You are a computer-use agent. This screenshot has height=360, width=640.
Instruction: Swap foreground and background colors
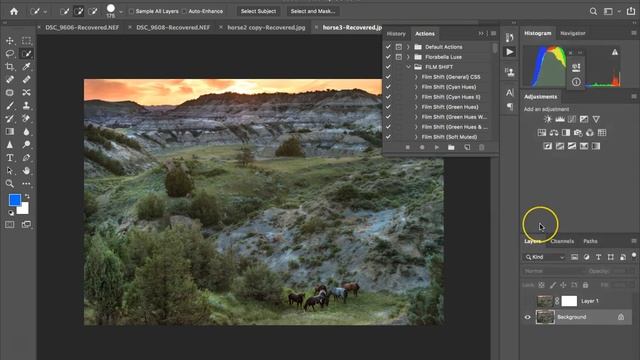27,197
